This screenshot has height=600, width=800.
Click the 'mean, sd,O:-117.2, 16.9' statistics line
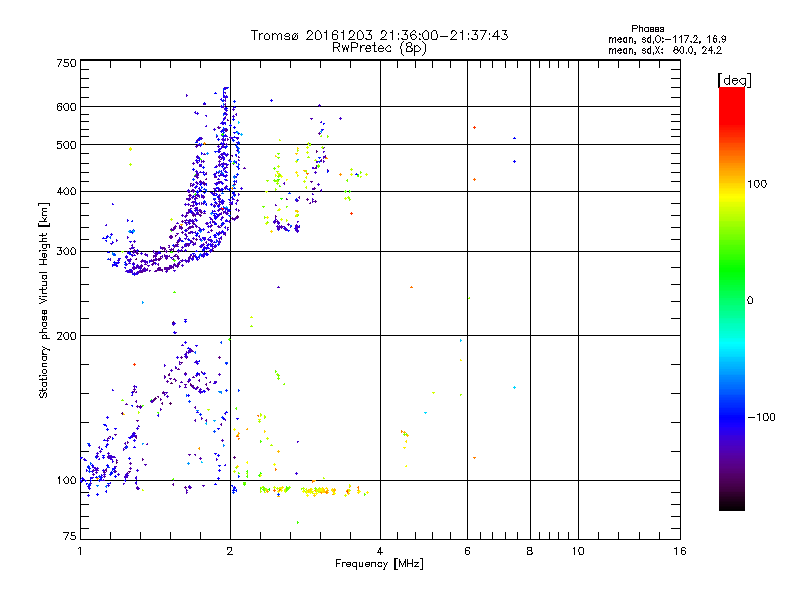click(667, 39)
